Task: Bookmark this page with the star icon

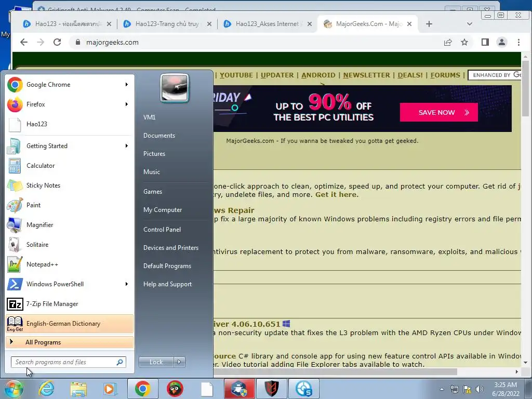Action: pyautogui.click(x=464, y=42)
